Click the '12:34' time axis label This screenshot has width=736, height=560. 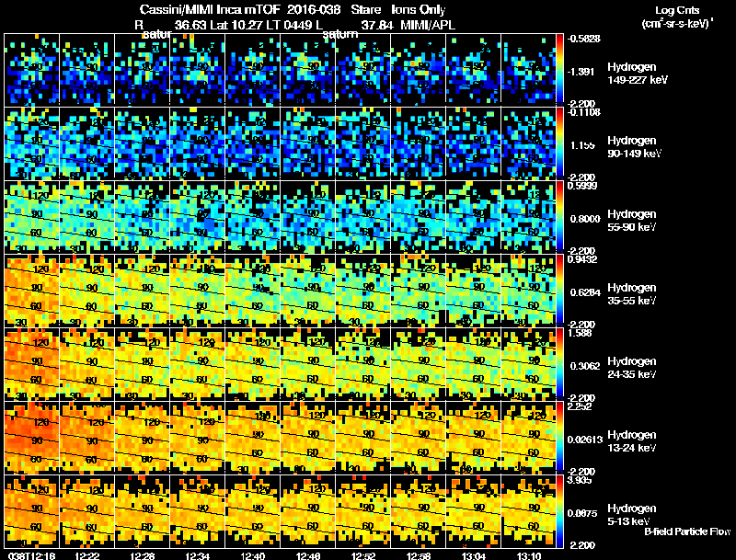198,555
